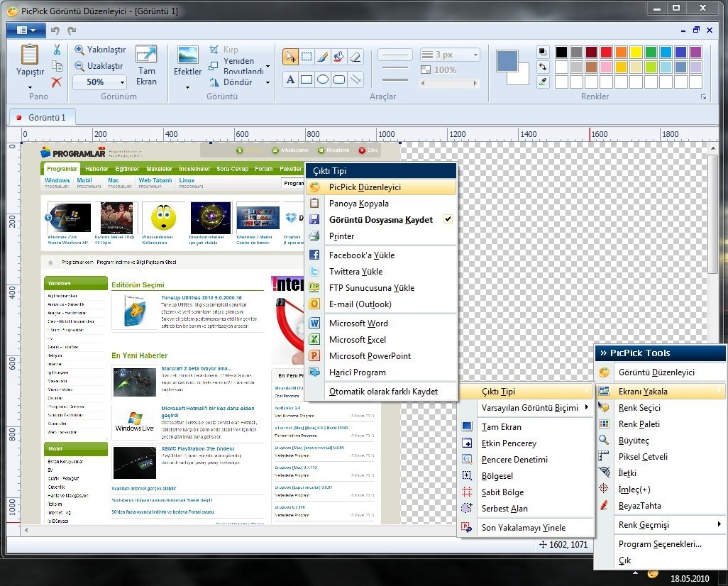Click Piksel Cetveli in PicPick Tools

(x=660, y=456)
